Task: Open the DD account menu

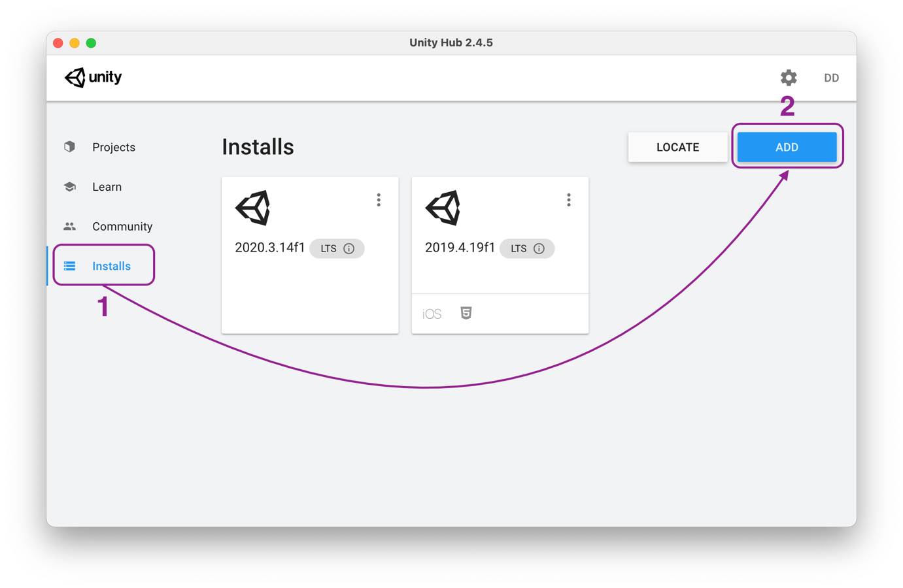Action: point(831,78)
